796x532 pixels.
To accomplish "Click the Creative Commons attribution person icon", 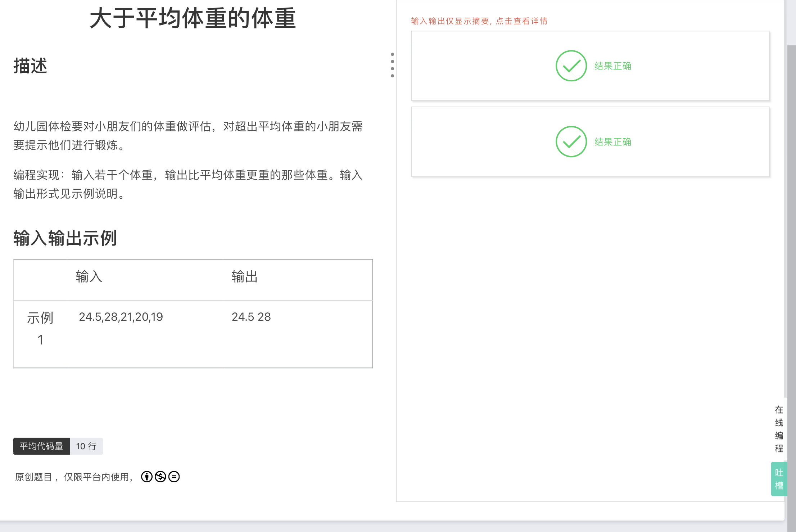I will 146,477.
